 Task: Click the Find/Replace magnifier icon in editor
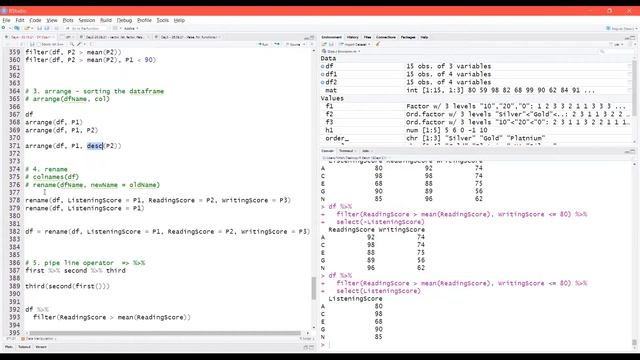point(72,44)
